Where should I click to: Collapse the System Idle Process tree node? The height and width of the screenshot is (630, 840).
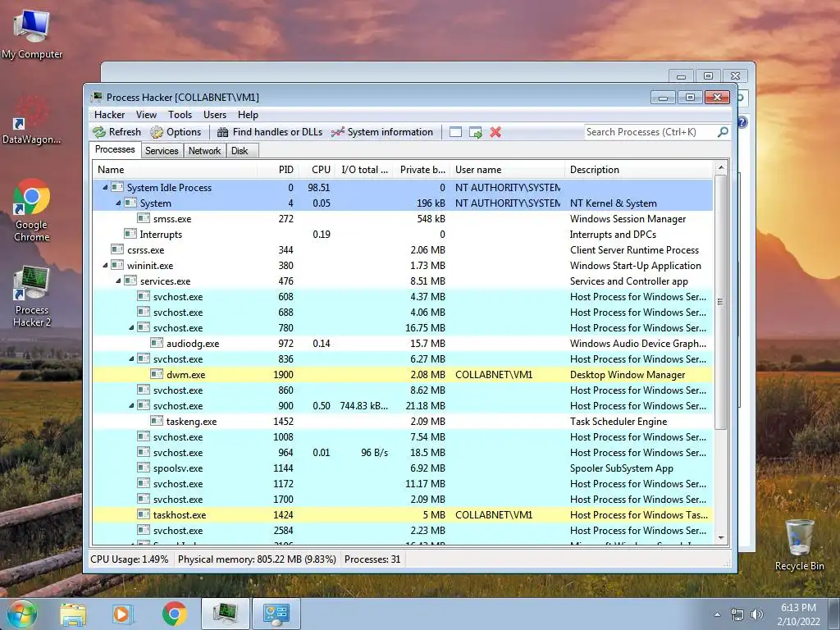coord(105,188)
